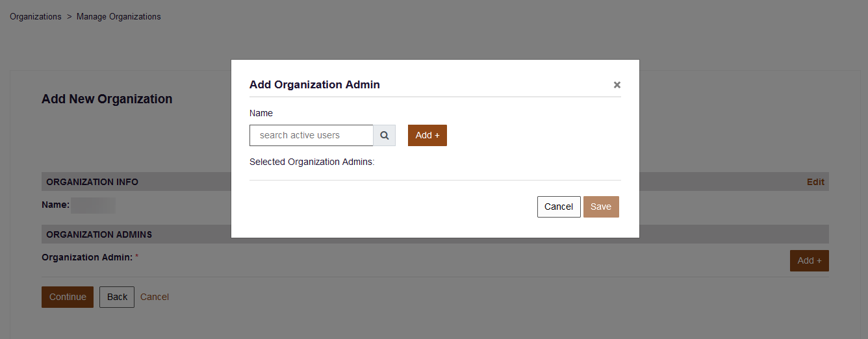Click Add + in Organization Admins section
Image resolution: width=868 pixels, height=339 pixels.
[810, 260]
